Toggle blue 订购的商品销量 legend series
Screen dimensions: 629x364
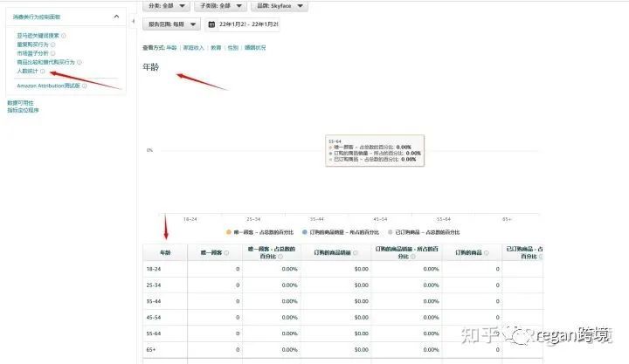[341, 232]
